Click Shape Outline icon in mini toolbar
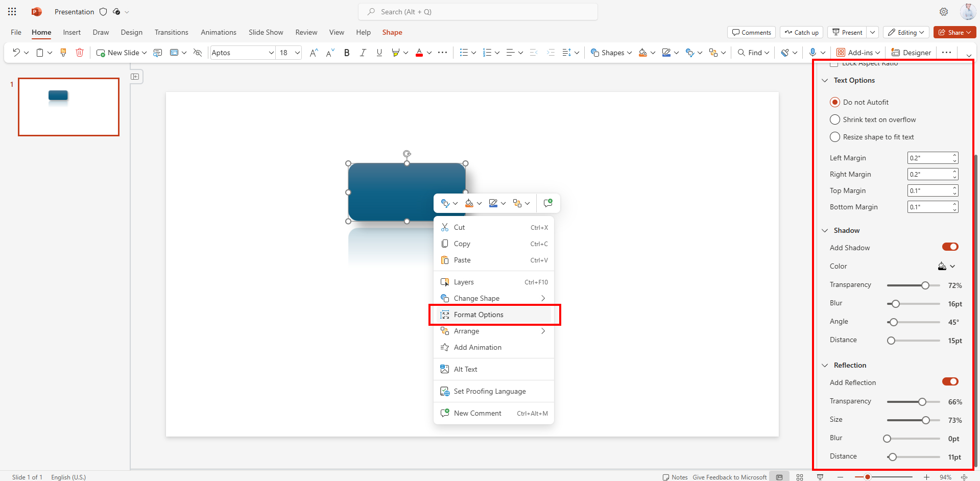 click(493, 203)
